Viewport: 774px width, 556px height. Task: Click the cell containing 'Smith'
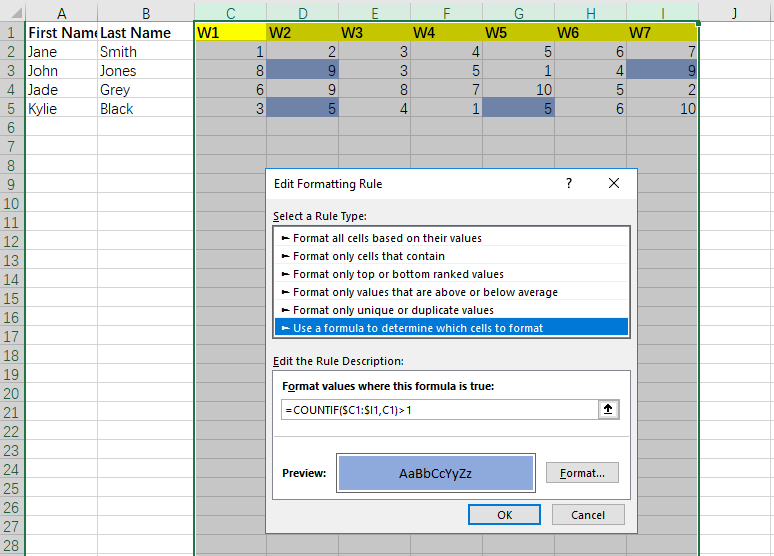[146, 51]
